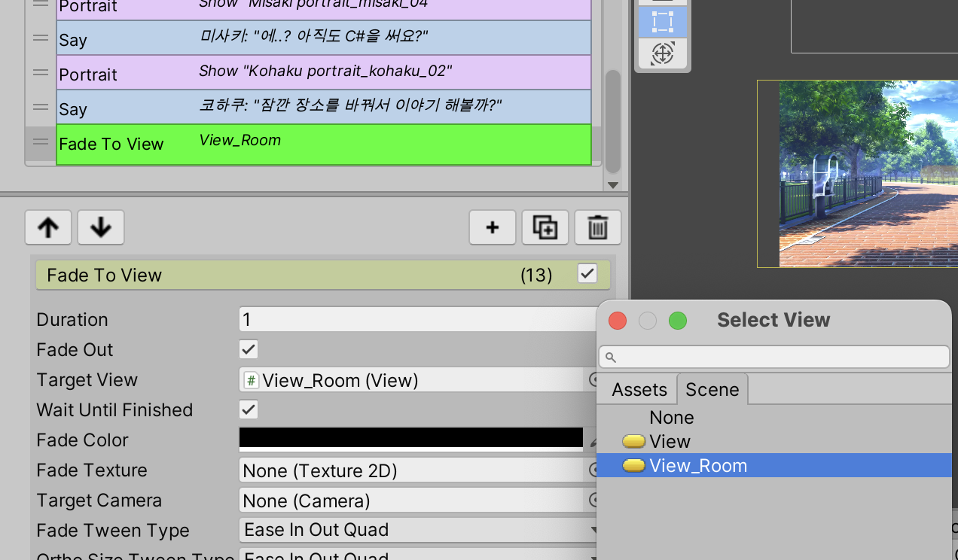958x560 pixels.
Task: Close the Select View window
Action: click(618, 321)
